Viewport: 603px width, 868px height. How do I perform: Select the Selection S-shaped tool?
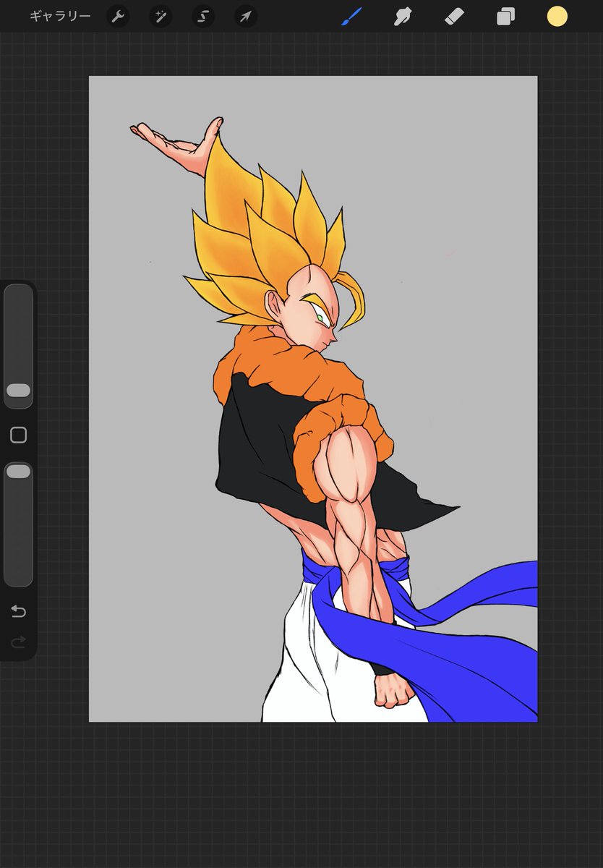(203, 16)
